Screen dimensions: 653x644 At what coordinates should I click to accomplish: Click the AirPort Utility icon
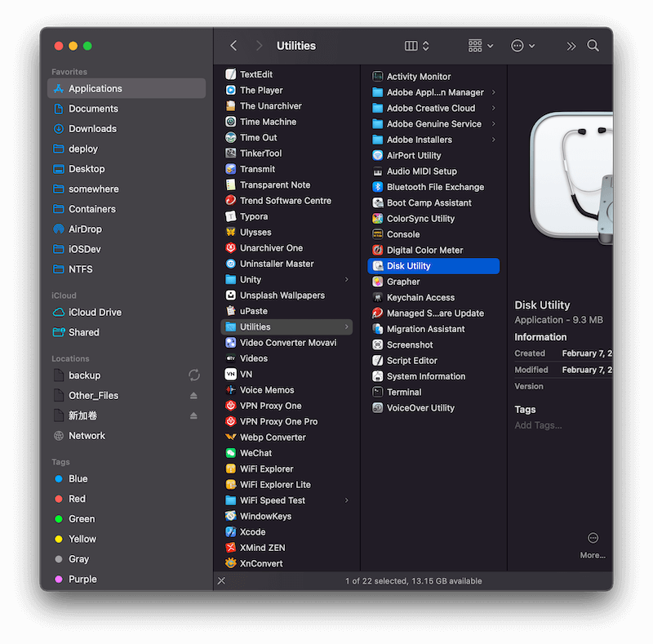[x=377, y=155]
